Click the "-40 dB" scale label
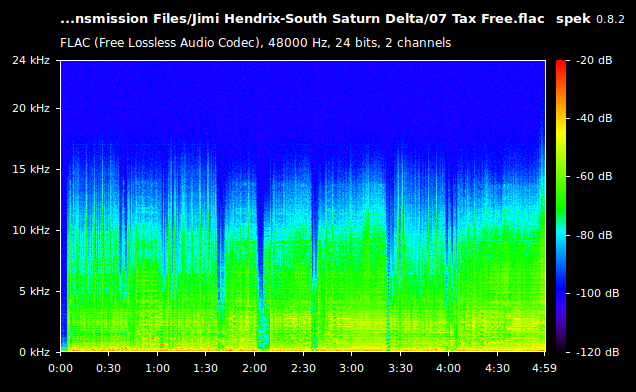This screenshot has width=636, height=392. click(594, 118)
